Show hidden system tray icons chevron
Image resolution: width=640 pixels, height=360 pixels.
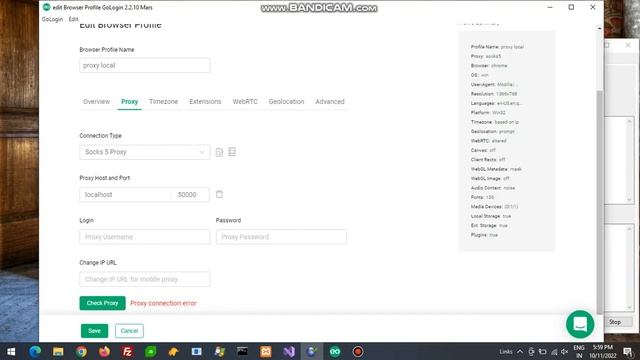[x=520, y=351]
